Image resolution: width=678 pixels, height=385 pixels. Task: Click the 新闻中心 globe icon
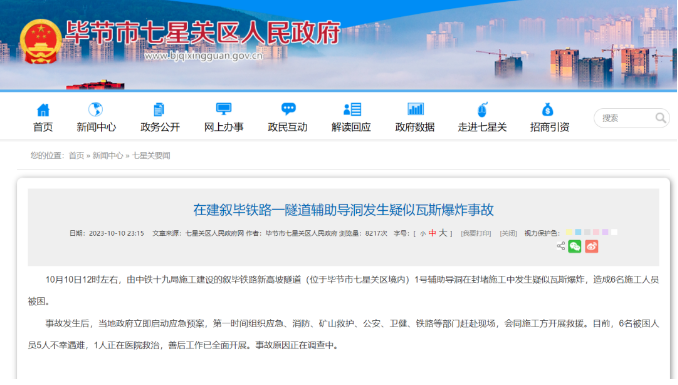coord(96,109)
